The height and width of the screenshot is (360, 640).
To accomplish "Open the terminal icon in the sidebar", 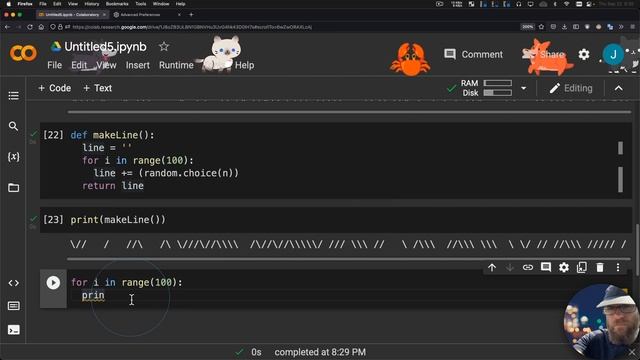I will coord(13,330).
